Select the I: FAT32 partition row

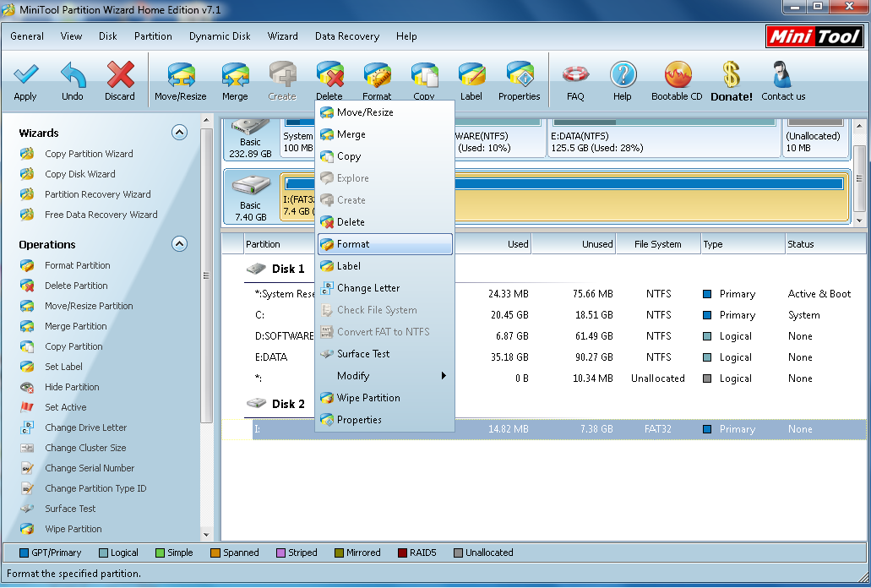[x=558, y=429]
